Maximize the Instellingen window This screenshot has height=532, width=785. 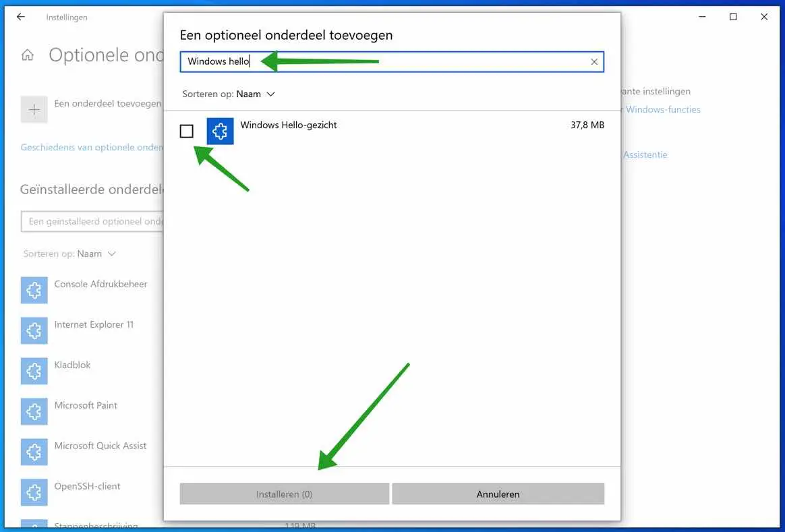pyautogui.click(x=733, y=17)
